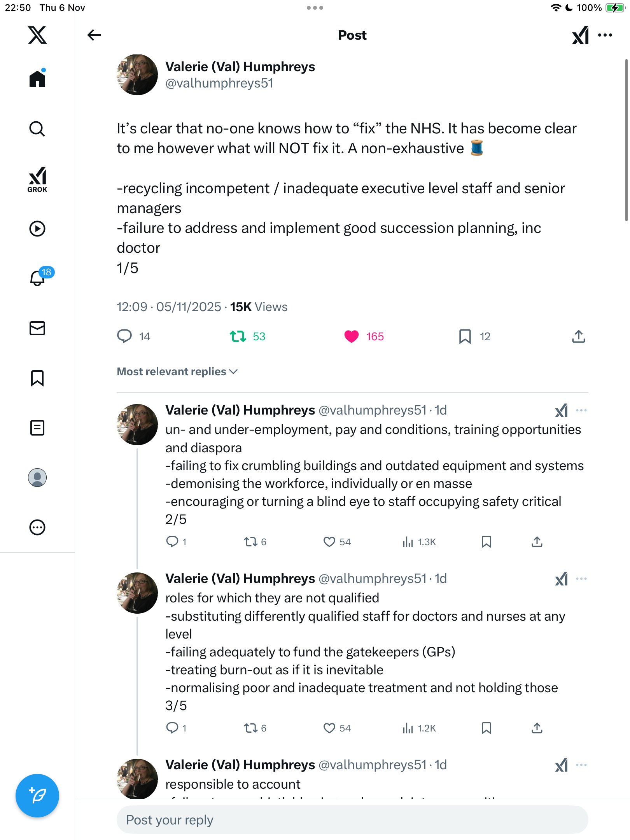This screenshot has height=840, width=630.
Task: Open Grok from the left sidebar
Action: coord(37,179)
